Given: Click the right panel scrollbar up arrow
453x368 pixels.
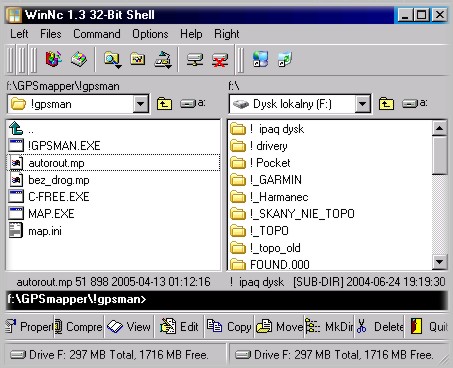Looking at the screenshot, I should tap(439, 128).
